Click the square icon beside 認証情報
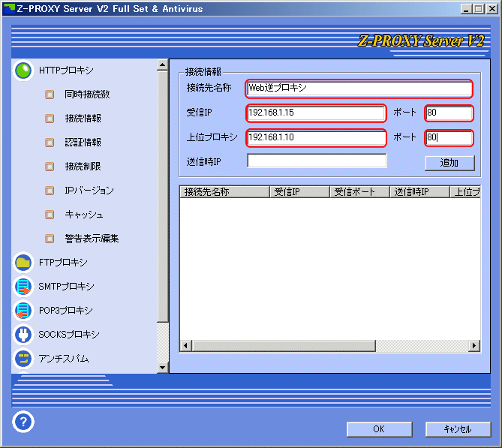The height and width of the screenshot is (448, 502). click(50, 143)
